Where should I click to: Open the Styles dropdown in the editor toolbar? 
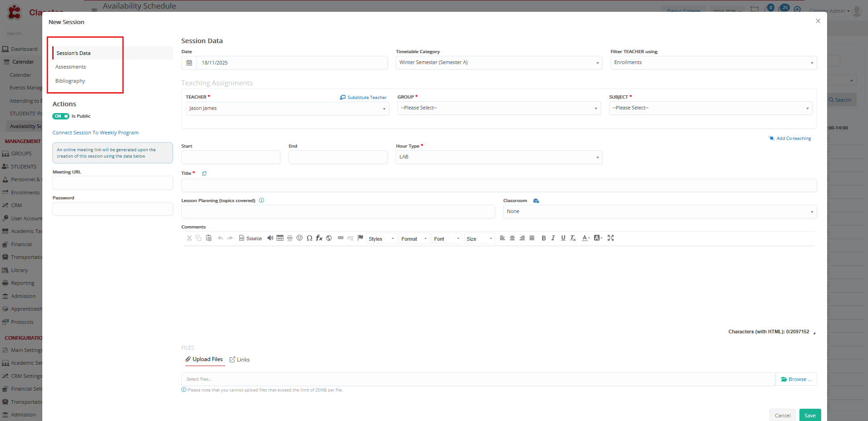point(381,239)
